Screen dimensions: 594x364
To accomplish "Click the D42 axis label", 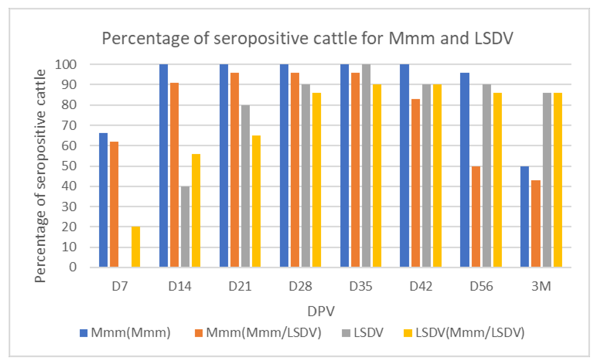I will (x=421, y=286).
